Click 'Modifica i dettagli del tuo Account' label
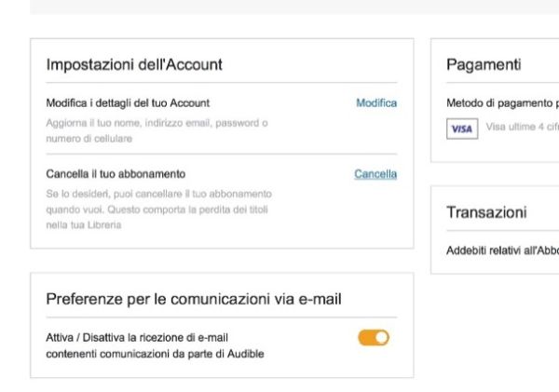This screenshot has height=392, width=559. 128,102
